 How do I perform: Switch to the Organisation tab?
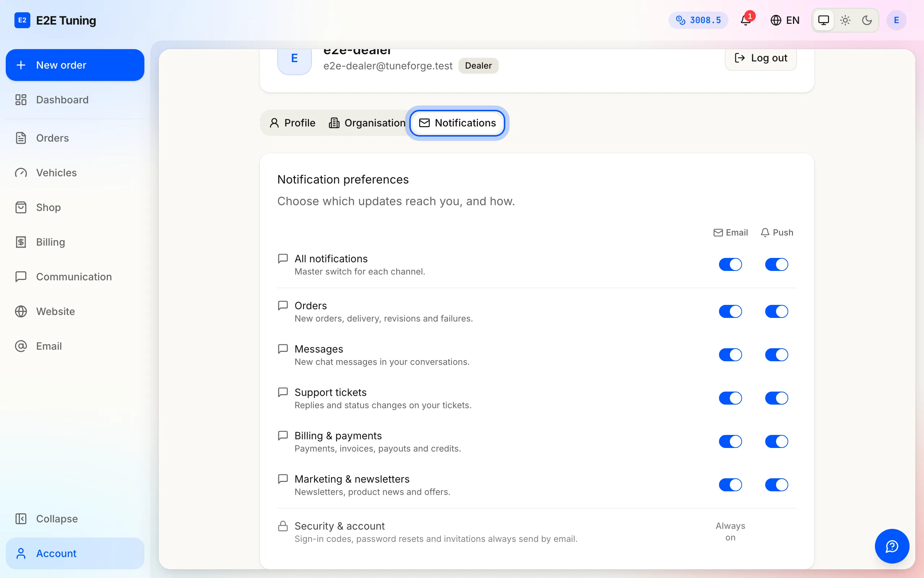(367, 123)
